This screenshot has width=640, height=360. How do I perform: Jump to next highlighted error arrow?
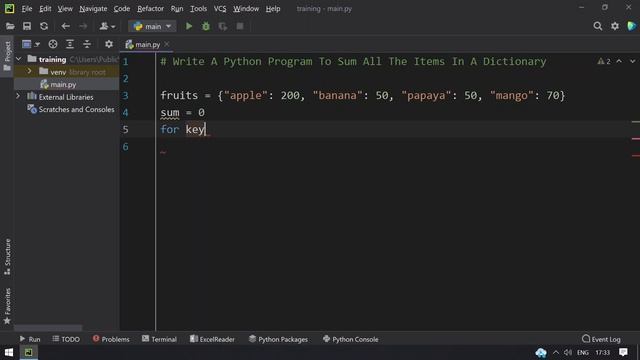tap(632, 62)
